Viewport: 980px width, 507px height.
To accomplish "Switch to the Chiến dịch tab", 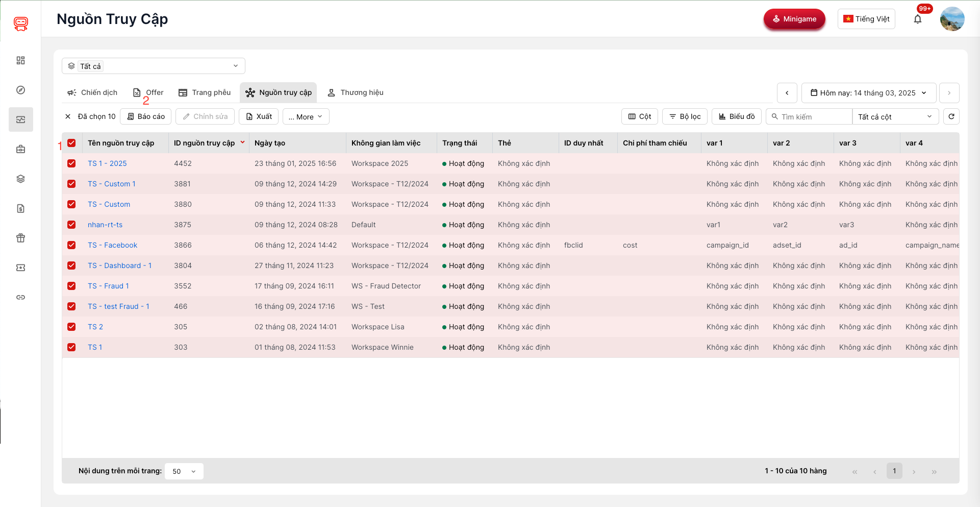I will point(92,92).
